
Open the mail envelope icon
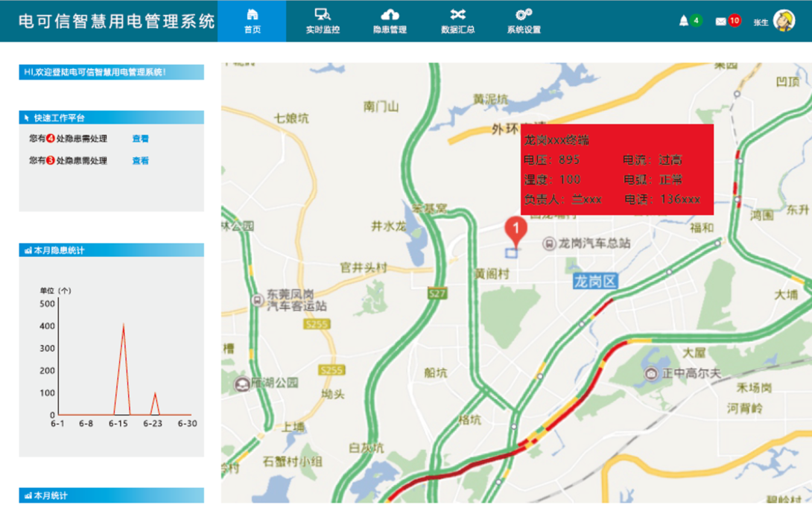click(720, 22)
